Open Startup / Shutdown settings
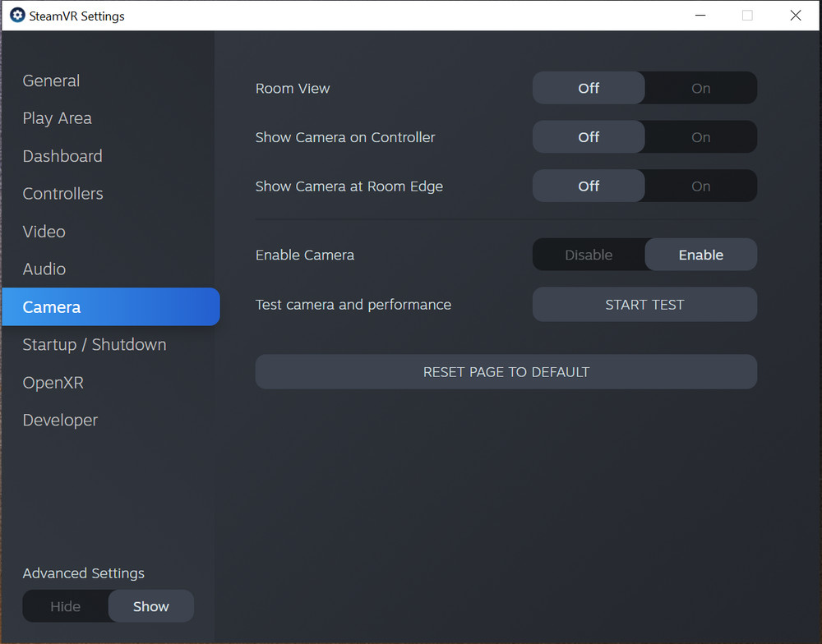822x644 pixels. (95, 345)
